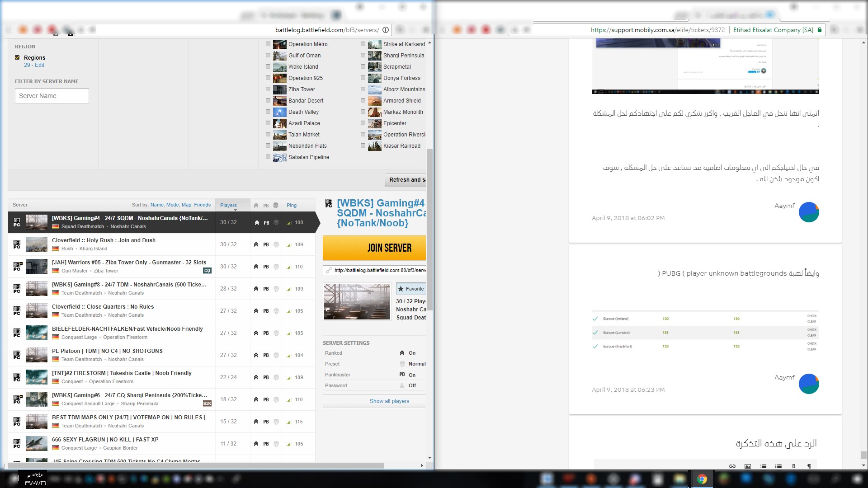Open the Sort by Name dropdown
The image size is (868, 488).
tap(156, 204)
